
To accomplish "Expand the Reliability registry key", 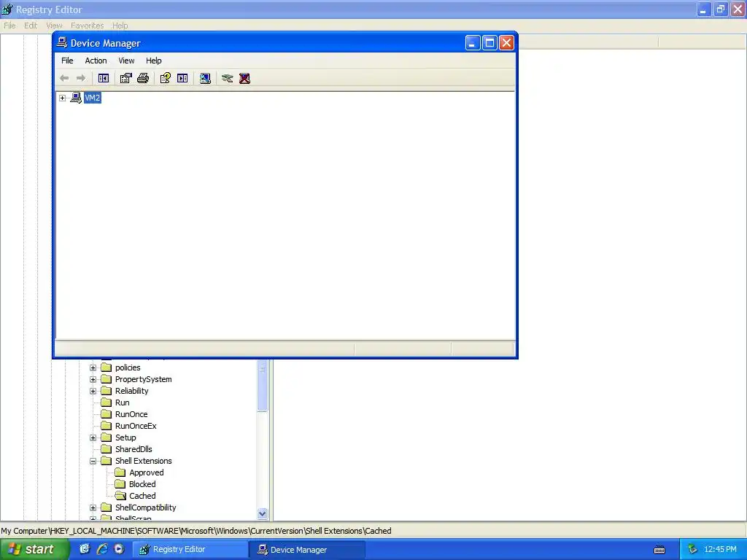I will [x=93, y=391].
